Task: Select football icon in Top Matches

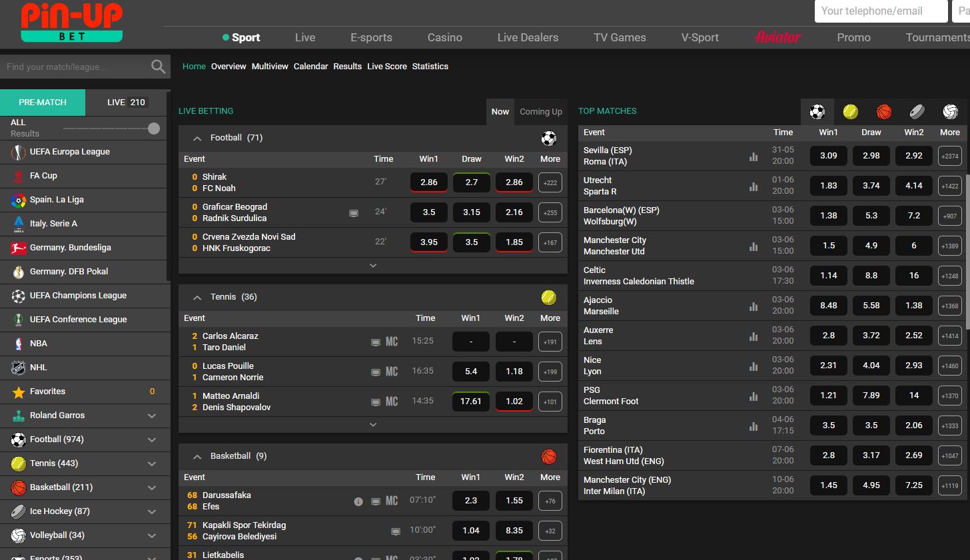Action: coord(817,112)
